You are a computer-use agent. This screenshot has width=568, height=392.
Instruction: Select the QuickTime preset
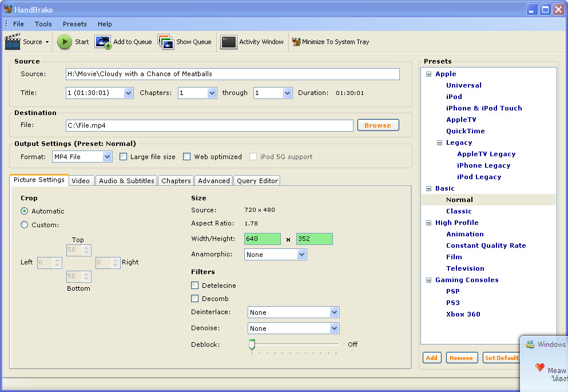466,131
